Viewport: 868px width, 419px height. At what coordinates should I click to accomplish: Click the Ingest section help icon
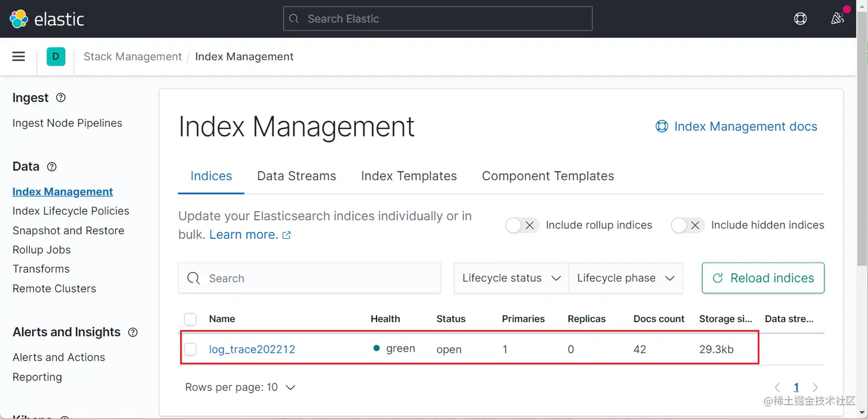tap(61, 98)
